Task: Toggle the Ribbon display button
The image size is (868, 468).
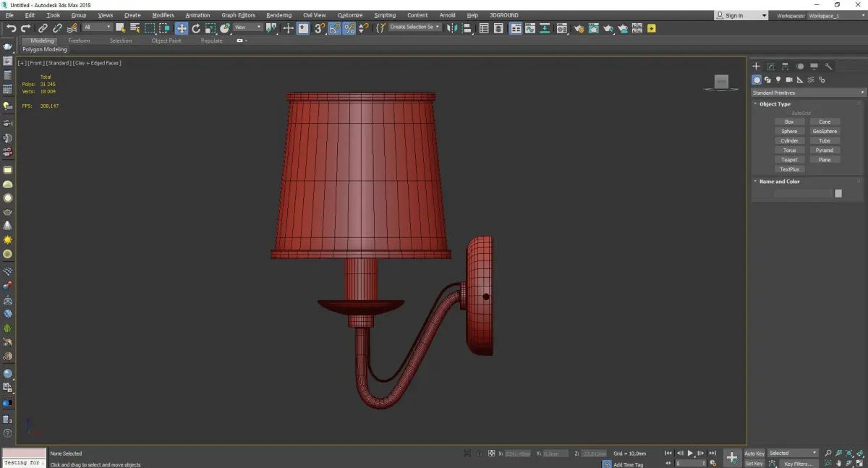Action: (x=516, y=28)
